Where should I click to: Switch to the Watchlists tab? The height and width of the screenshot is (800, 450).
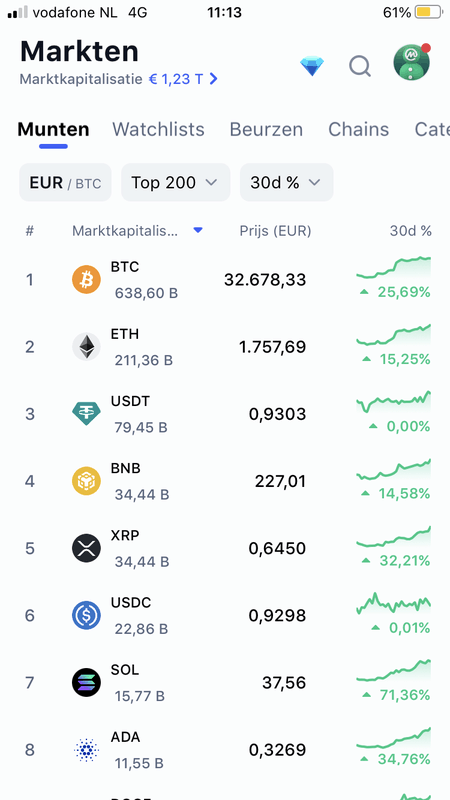158,130
